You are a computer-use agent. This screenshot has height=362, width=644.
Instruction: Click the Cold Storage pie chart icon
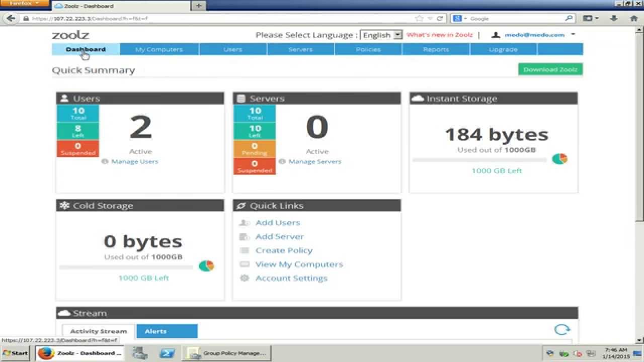point(206,265)
